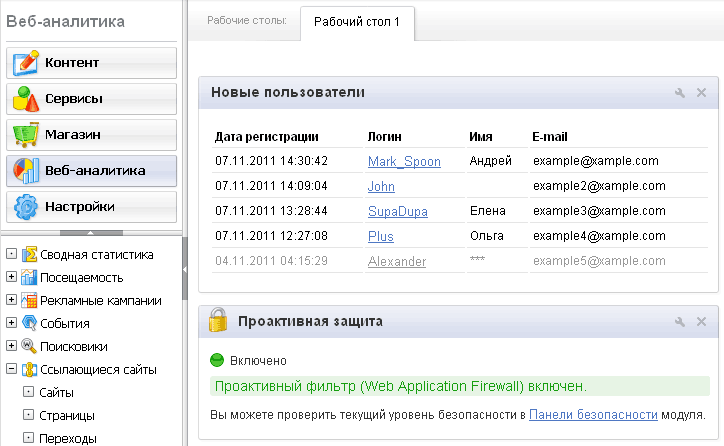
Task: Click the Посещаемость bar chart icon
Action: 30,277
